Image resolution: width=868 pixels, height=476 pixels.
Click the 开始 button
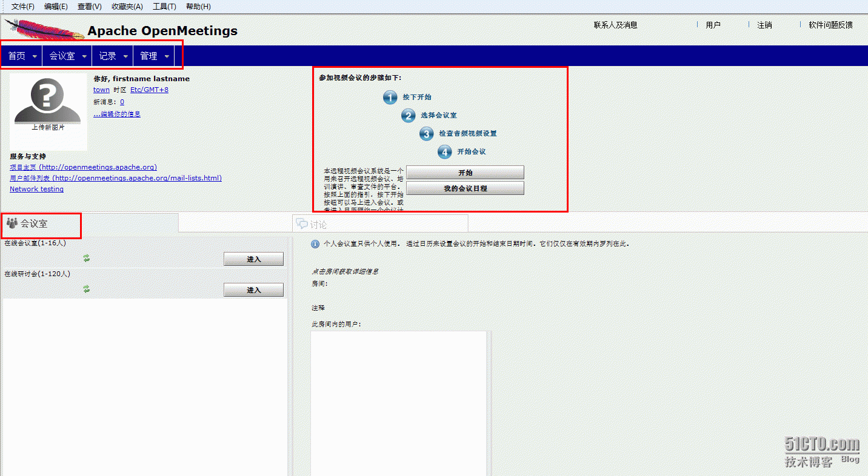[465, 173]
